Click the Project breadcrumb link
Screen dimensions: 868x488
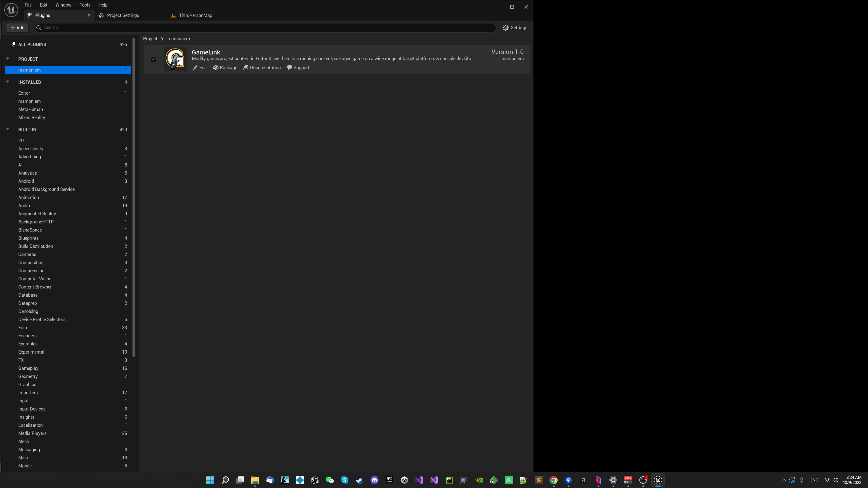150,39
